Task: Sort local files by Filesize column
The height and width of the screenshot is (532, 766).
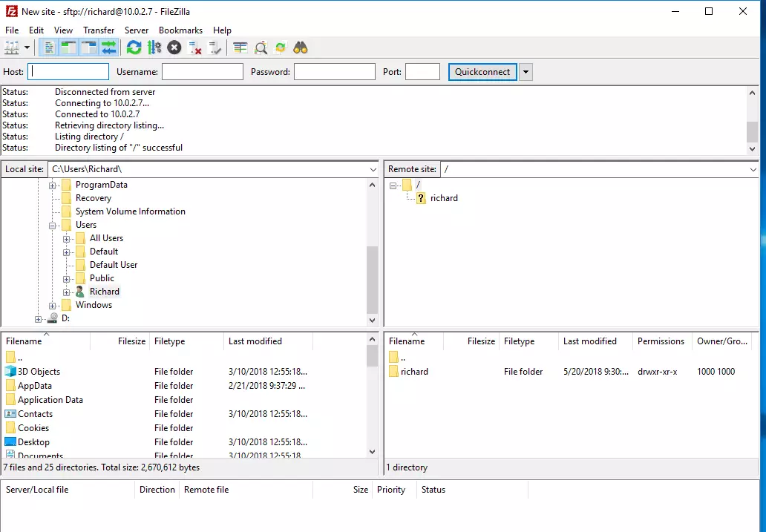Action: [x=119, y=341]
